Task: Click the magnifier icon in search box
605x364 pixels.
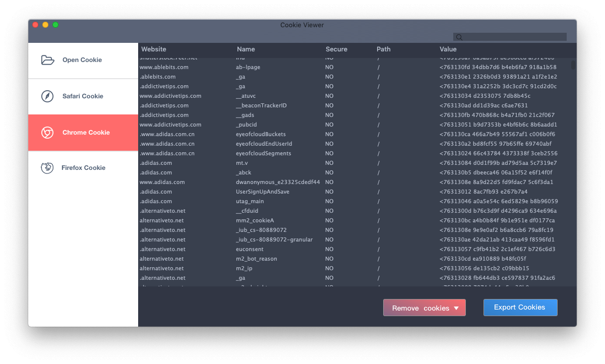Action: click(x=459, y=37)
